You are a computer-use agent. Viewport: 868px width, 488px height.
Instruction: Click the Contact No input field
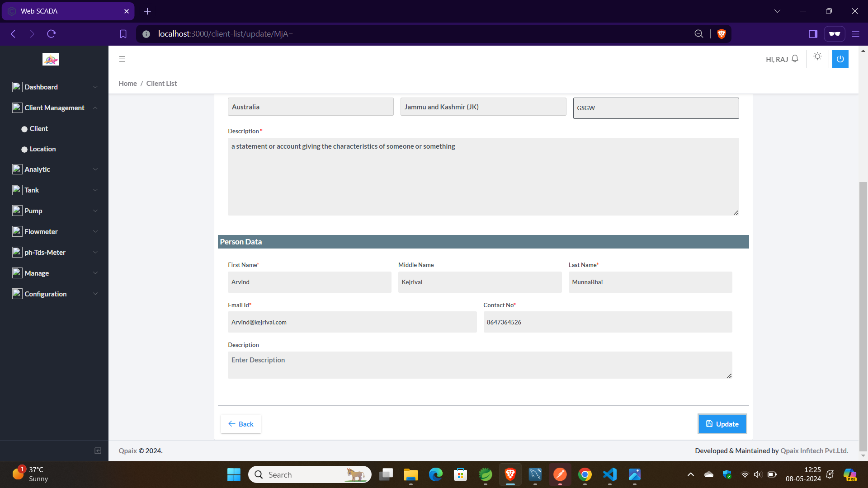(608, 322)
